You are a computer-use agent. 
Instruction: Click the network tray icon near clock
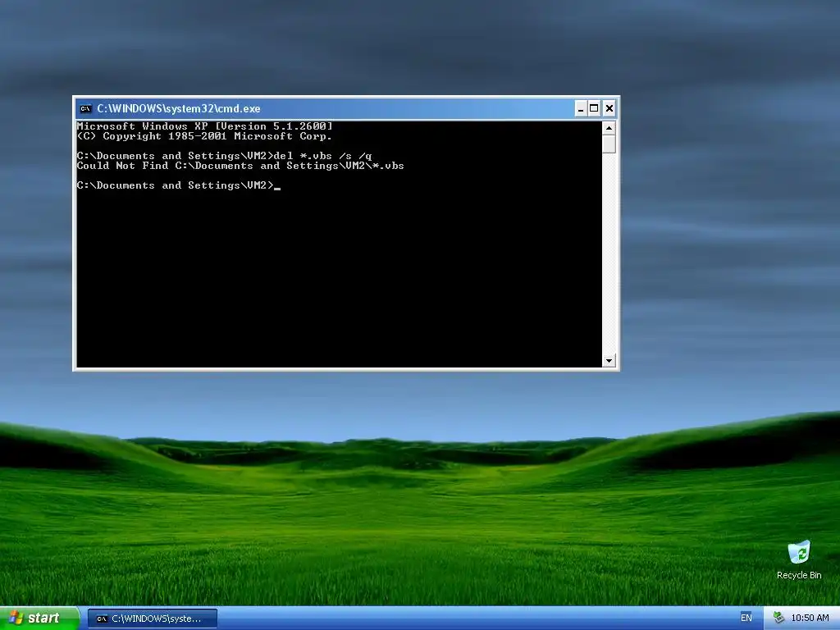(x=779, y=619)
